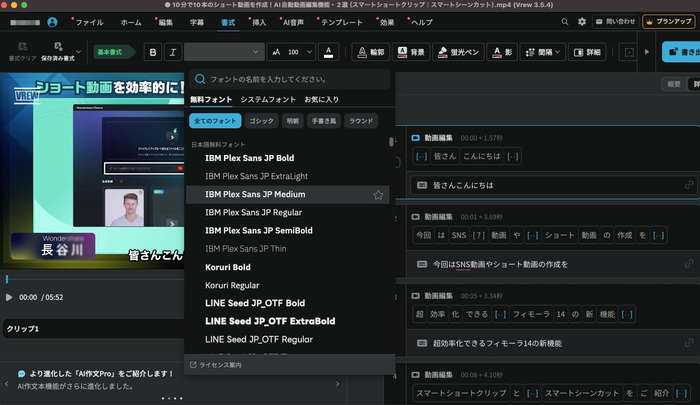Open the font size 100 dropdown
The image size is (700, 405).
click(x=291, y=52)
